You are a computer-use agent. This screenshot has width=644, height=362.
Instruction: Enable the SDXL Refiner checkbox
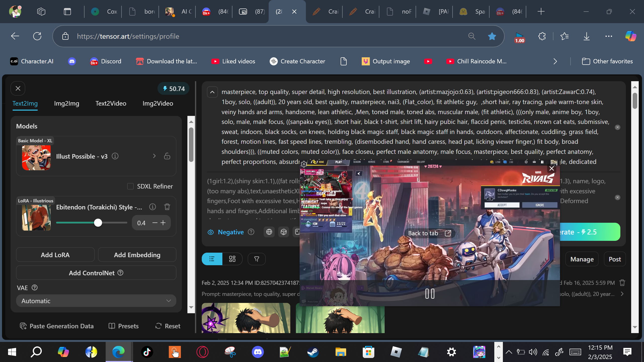coord(130,186)
